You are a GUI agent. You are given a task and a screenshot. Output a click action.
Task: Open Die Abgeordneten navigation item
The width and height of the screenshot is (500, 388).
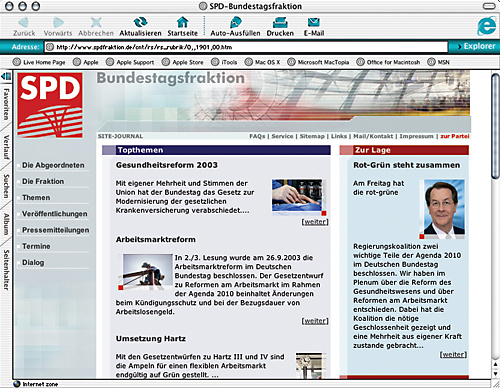tap(53, 165)
